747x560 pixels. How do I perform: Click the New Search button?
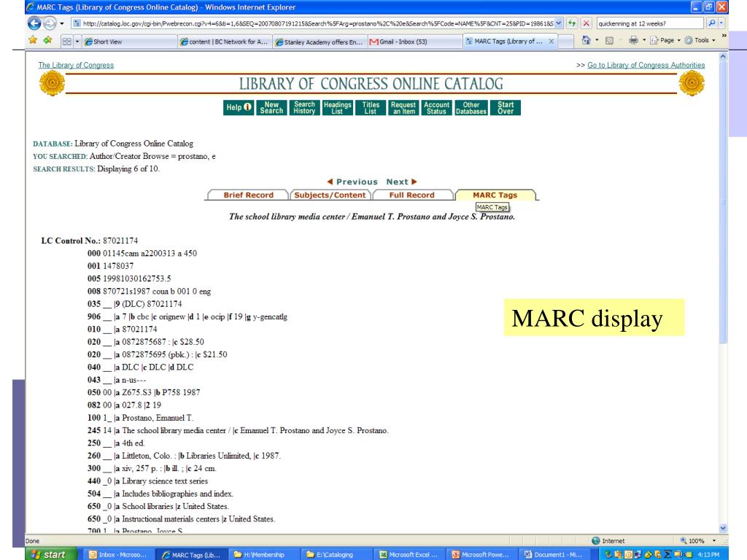(x=271, y=108)
